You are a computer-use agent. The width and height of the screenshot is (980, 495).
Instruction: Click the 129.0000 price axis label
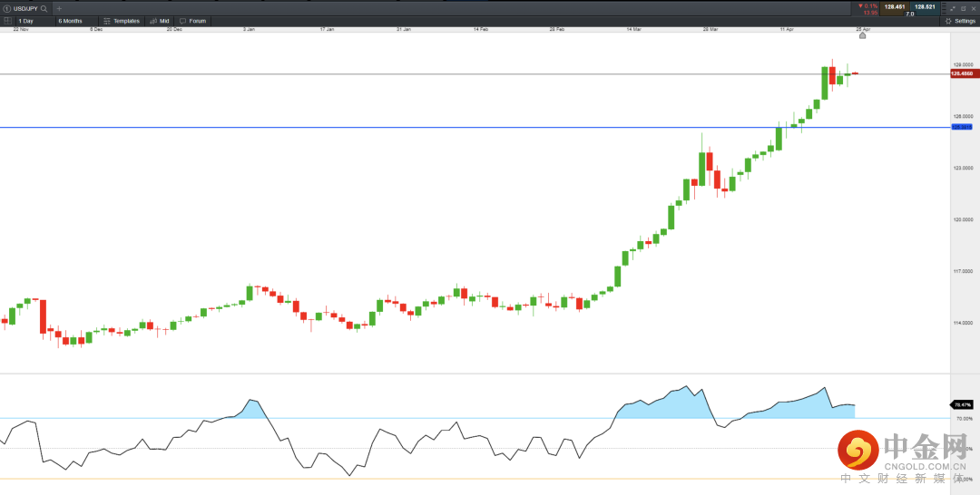[x=963, y=64]
